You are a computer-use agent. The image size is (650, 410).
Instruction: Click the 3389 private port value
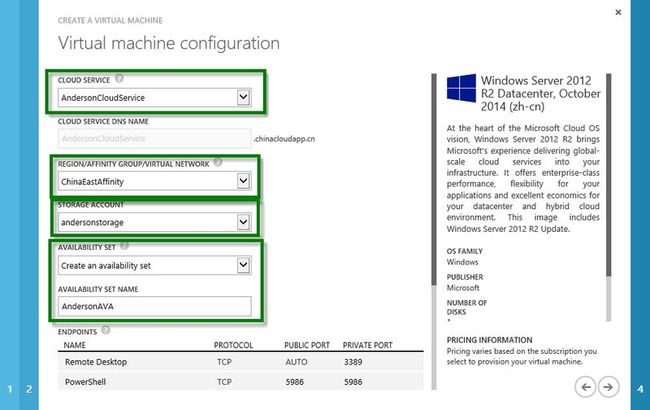click(353, 362)
